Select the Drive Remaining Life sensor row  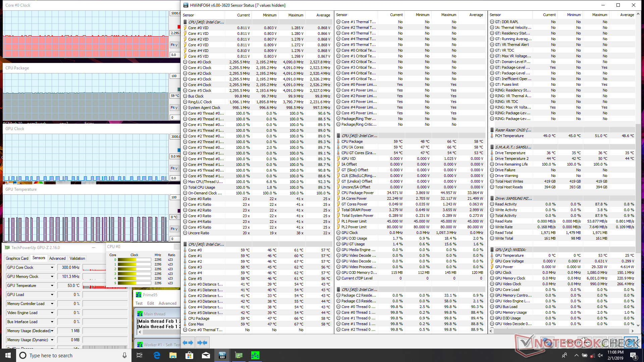[x=562, y=164]
